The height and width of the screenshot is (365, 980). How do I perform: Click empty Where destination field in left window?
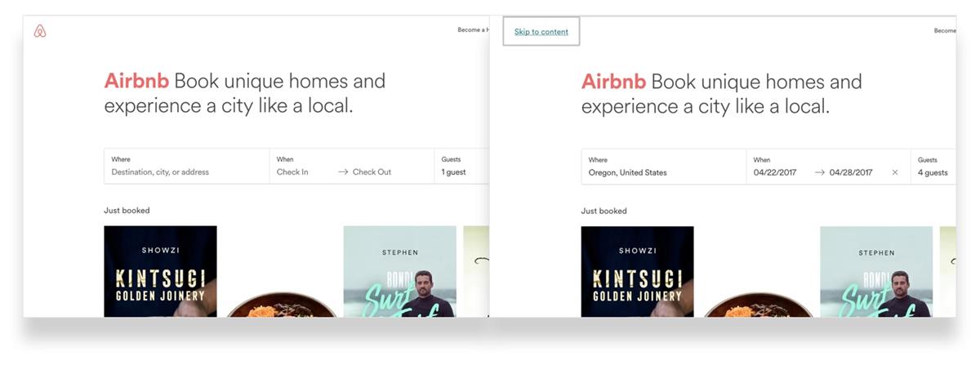tap(187, 166)
